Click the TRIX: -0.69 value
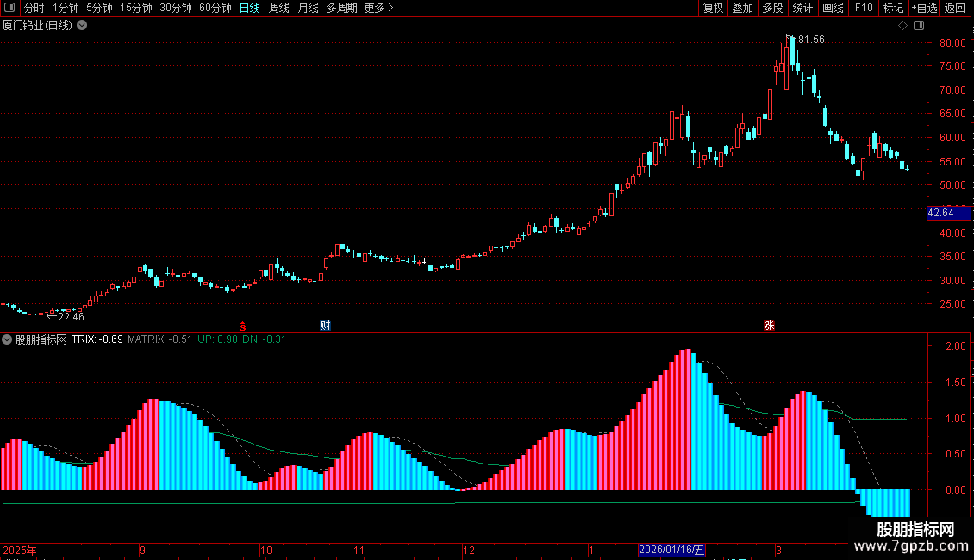 pos(97,339)
